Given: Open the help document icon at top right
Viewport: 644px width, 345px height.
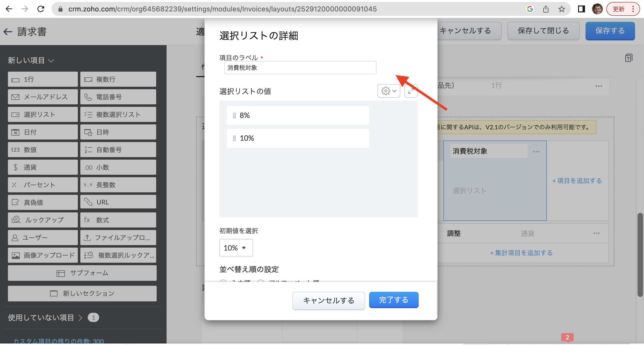Looking at the screenshot, I should [628, 58].
